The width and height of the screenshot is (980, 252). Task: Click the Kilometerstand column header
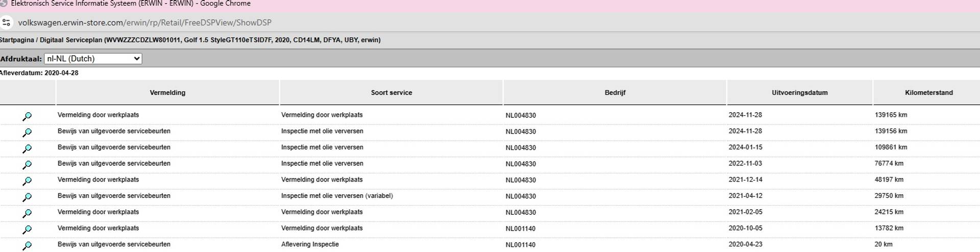click(x=928, y=93)
